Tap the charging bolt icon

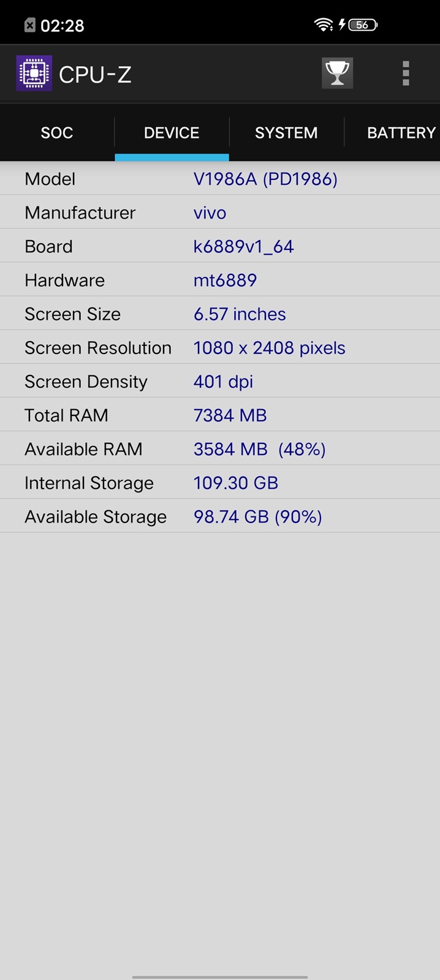coord(342,24)
